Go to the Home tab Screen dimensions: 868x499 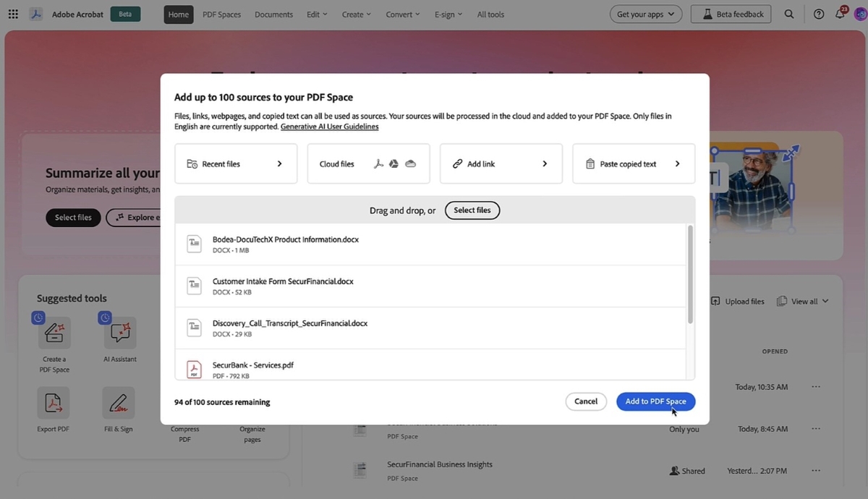(x=179, y=14)
